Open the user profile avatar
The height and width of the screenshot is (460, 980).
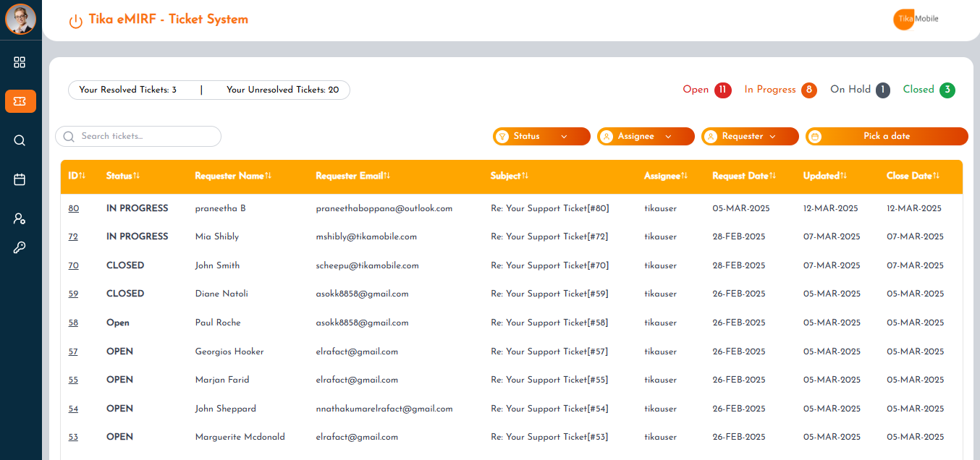(x=20, y=19)
